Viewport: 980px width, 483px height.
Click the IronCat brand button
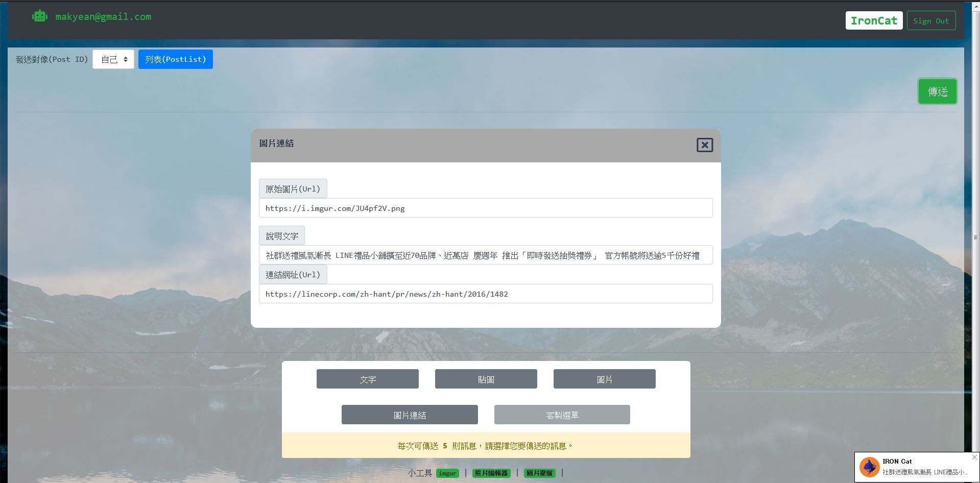[874, 20]
